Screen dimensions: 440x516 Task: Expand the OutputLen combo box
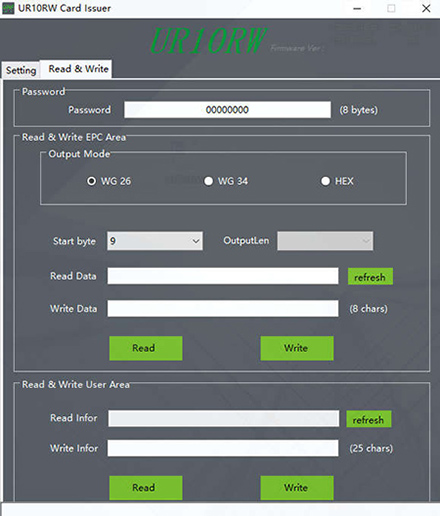(325, 241)
